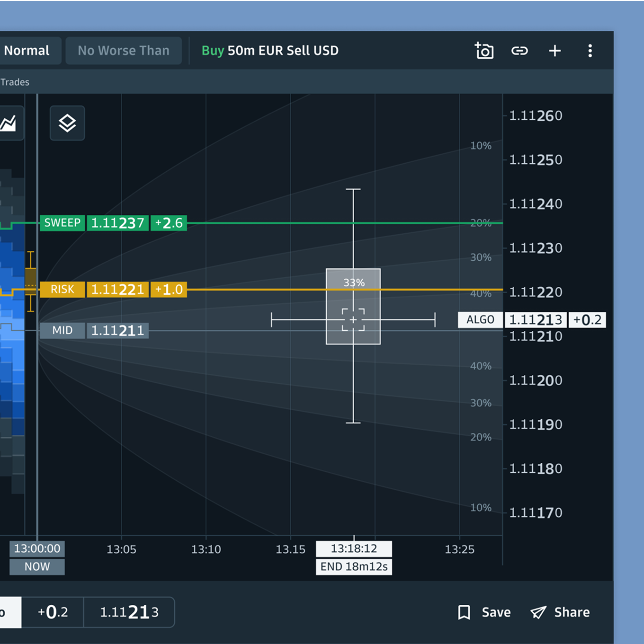Click the paper plane Share icon
Screen dimensions: 644x644
pos(538,612)
